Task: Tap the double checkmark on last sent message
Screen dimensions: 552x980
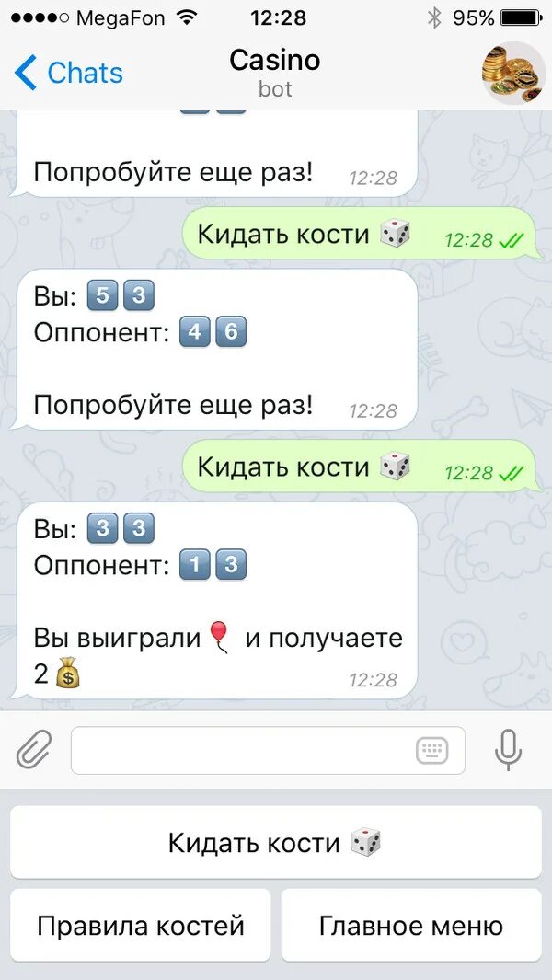Action: click(512, 473)
